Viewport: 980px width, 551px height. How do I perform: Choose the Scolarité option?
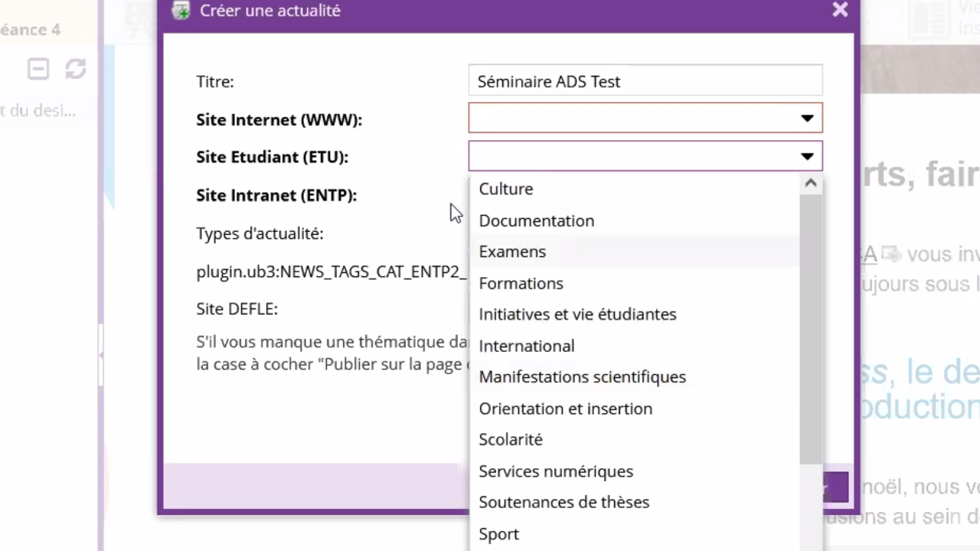pos(510,440)
